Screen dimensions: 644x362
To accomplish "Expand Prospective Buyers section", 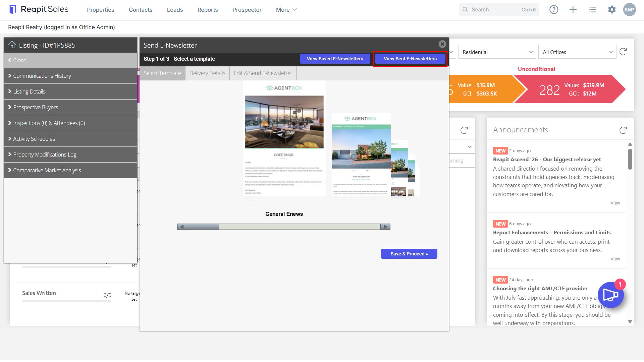I will coord(71,107).
